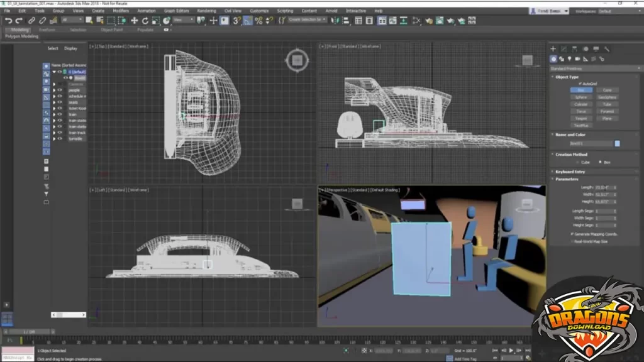Open the Utilities wrench panel
This screenshot has width=644, height=362.
pos(606,49)
